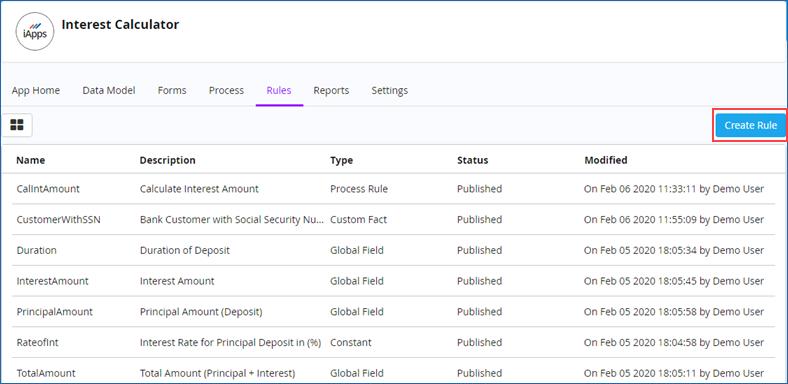Viewport: 788px width, 384px height.
Task: Click the Create Rule button
Action: click(750, 125)
